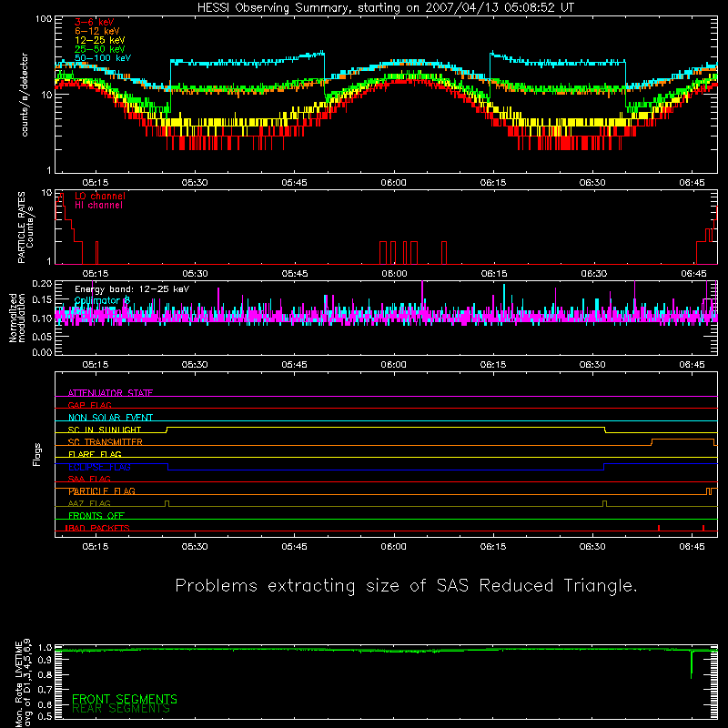Click the "05:15" tick under the counts plot
Screen dimensions: 728x728
(96, 183)
